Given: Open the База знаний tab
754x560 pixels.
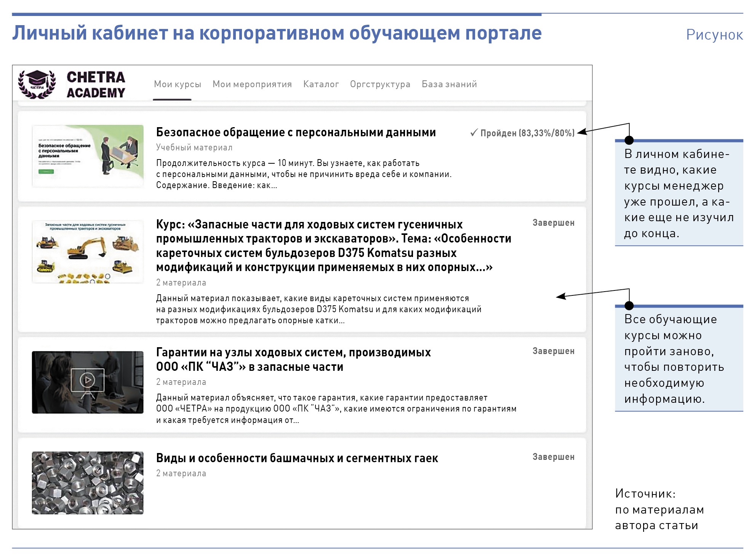Looking at the screenshot, I should pos(449,84).
